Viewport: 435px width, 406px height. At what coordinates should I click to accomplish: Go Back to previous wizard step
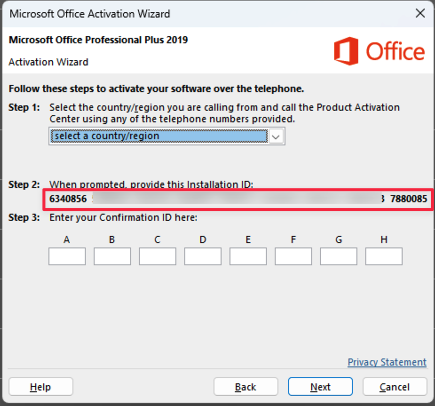click(x=246, y=387)
